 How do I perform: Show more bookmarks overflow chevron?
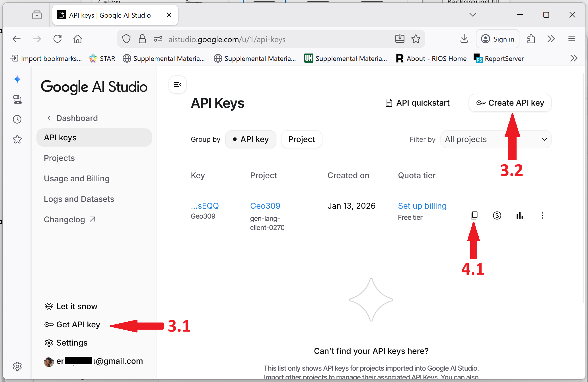tap(574, 58)
